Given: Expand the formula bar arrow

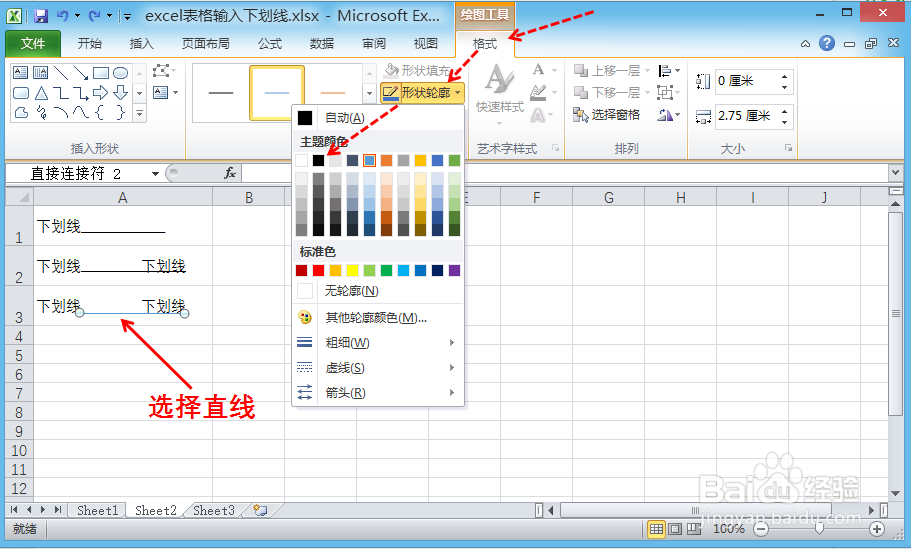Looking at the screenshot, I should [x=895, y=173].
